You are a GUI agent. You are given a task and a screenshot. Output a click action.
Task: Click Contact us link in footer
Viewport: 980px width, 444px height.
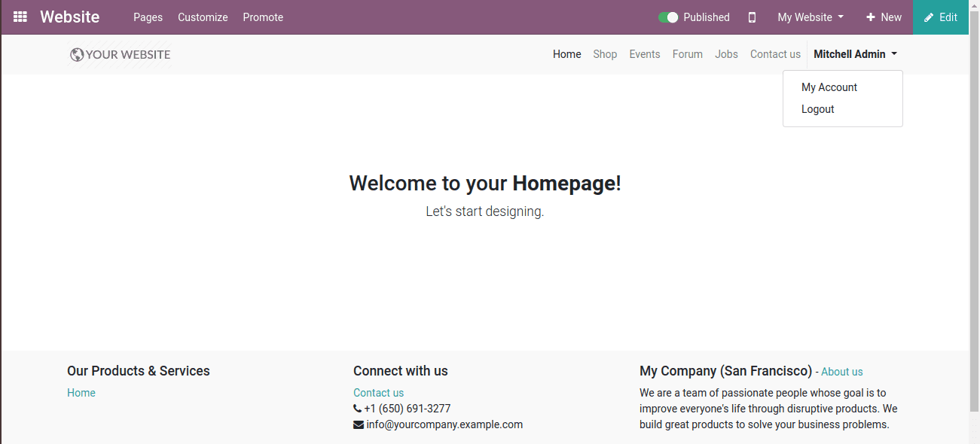(x=378, y=393)
